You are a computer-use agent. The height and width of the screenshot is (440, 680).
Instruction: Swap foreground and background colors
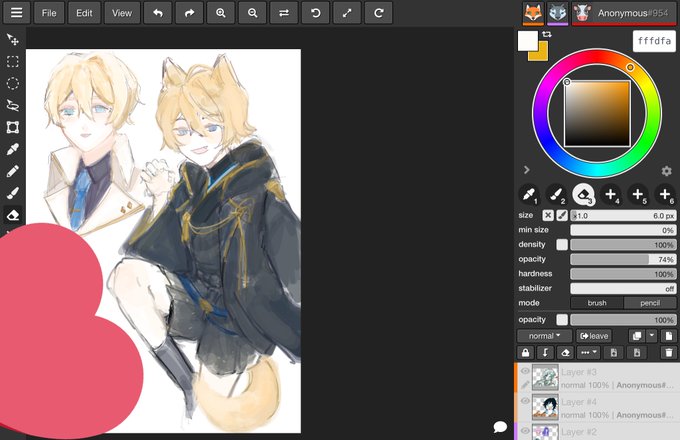click(547, 34)
